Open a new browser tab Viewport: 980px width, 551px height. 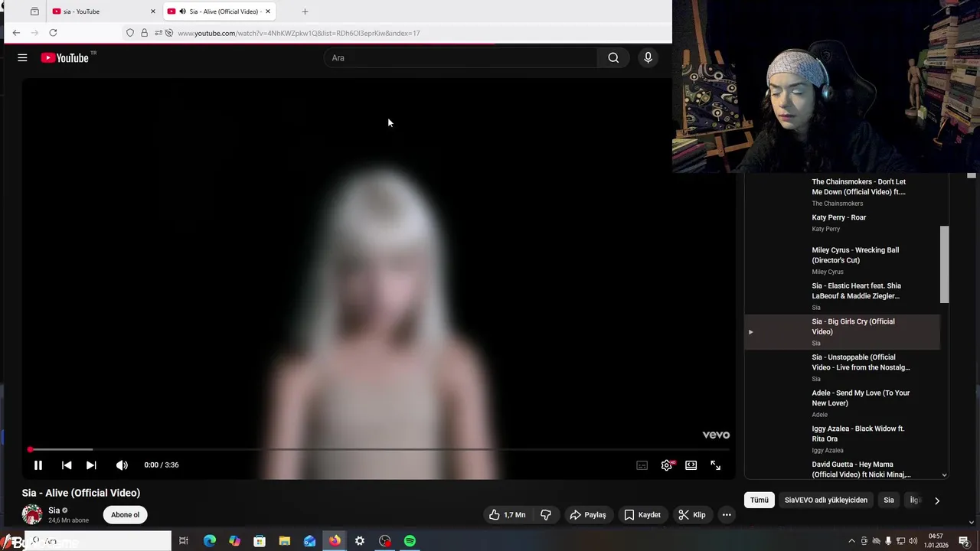click(x=305, y=11)
